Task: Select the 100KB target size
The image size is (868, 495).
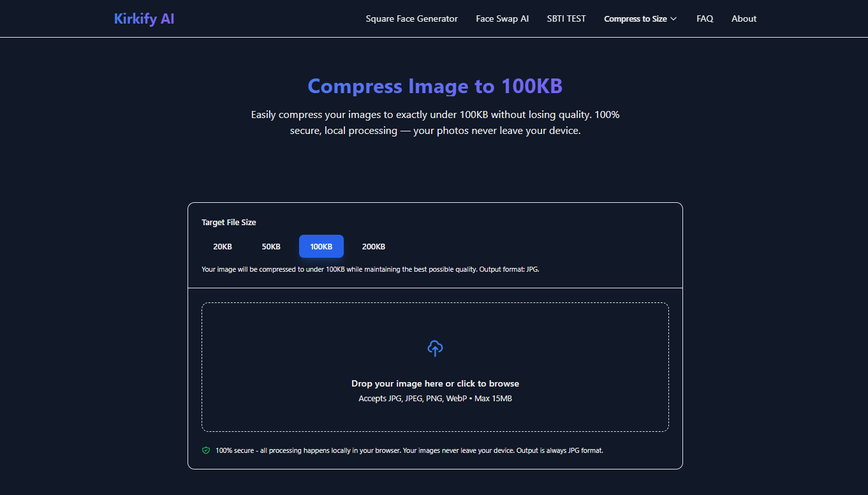Action: tap(321, 246)
